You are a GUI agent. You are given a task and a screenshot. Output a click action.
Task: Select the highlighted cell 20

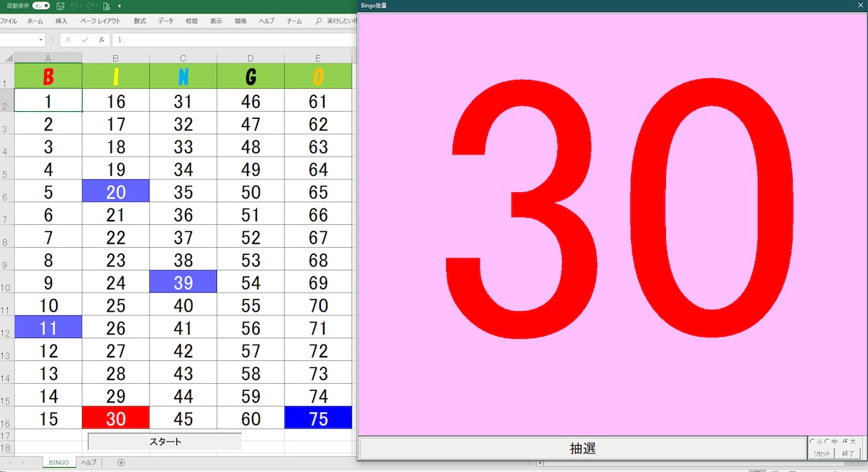tap(115, 191)
